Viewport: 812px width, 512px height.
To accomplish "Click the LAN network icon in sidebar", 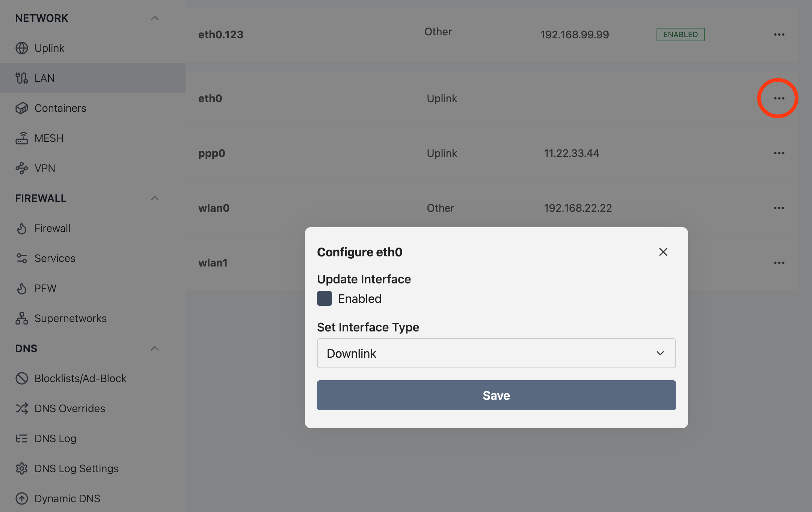I will (22, 78).
